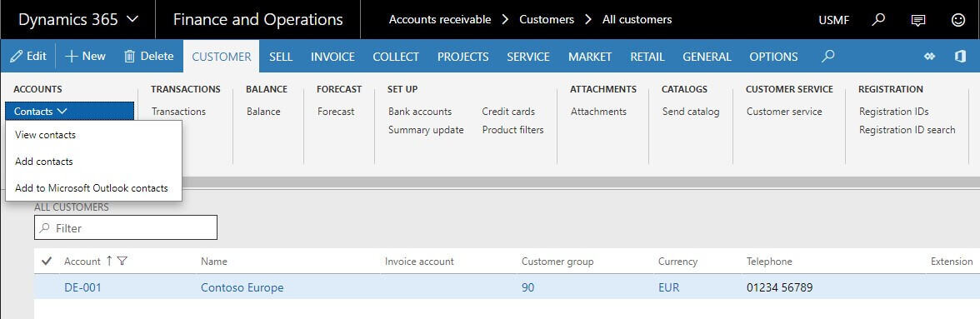Open the OPTIONS ribbon tab
This screenshot has height=319, width=980.
point(773,57)
